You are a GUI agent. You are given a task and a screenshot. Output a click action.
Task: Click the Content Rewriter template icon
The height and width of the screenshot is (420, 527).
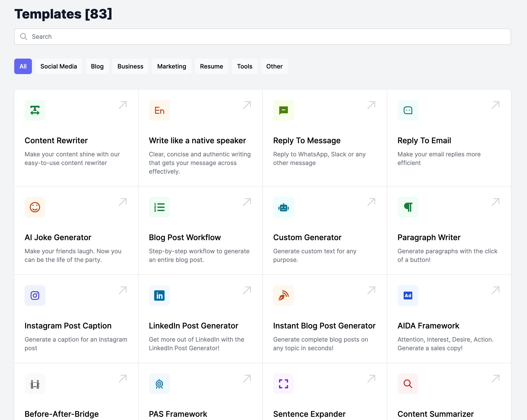pos(35,110)
